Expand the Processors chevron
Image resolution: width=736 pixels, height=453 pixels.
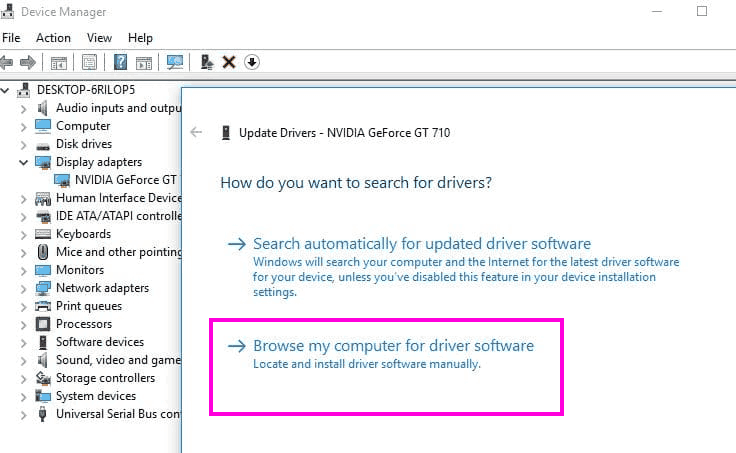23,325
